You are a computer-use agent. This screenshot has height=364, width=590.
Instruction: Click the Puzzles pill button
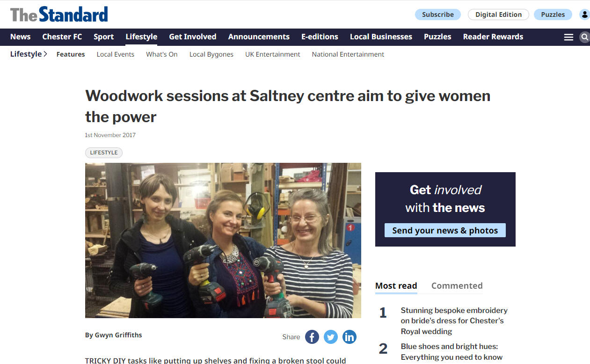point(553,15)
